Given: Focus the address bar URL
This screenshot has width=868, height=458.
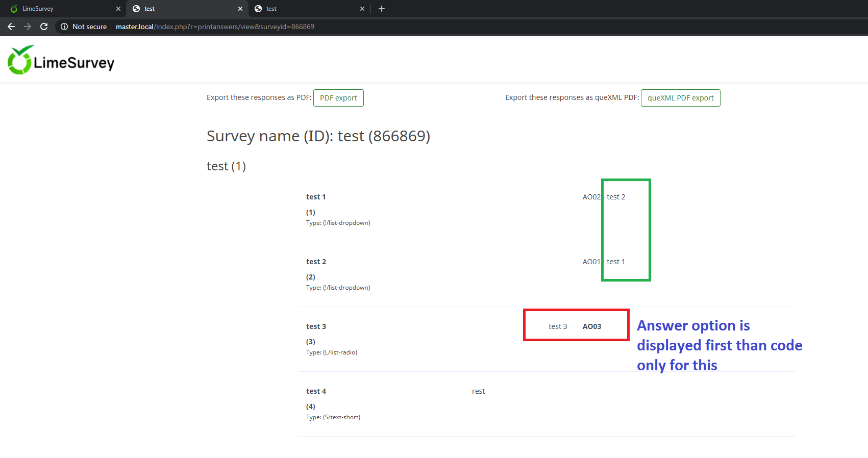Looking at the screenshot, I should 215,27.
